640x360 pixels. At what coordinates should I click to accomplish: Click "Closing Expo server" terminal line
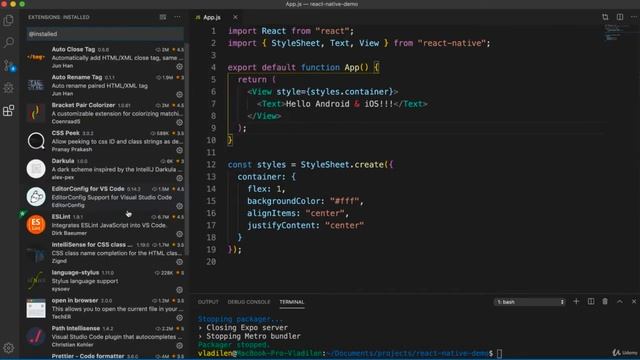pyautogui.click(x=247, y=328)
